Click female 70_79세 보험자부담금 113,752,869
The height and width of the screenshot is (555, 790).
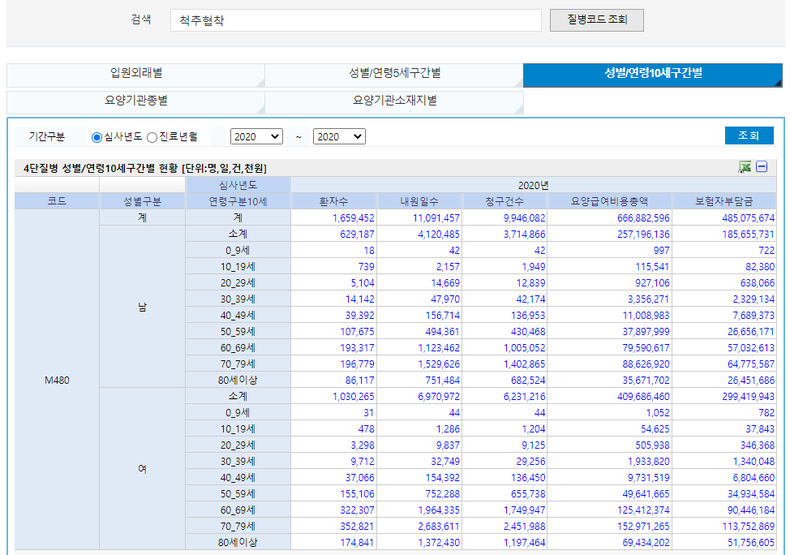pyautogui.click(x=748, y=526)
